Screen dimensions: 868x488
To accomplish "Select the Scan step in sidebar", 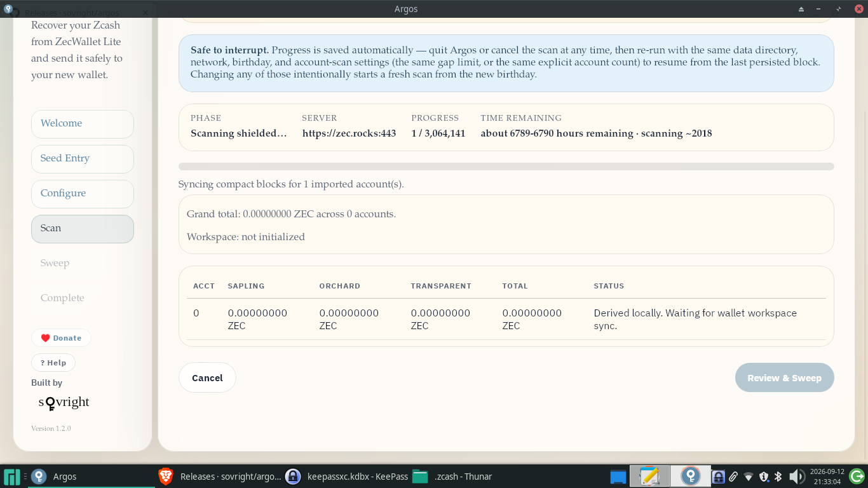I will (83, 229).
